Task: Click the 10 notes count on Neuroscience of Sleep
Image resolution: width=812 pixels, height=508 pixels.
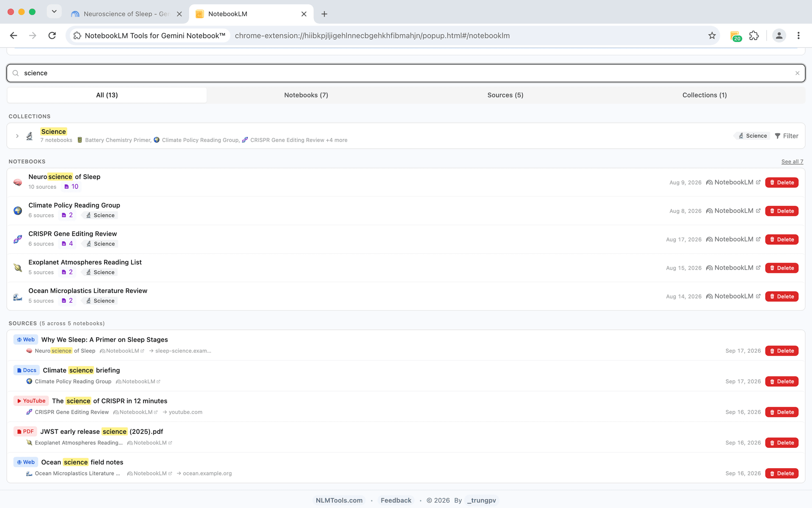Action: (x=71, y=187)
